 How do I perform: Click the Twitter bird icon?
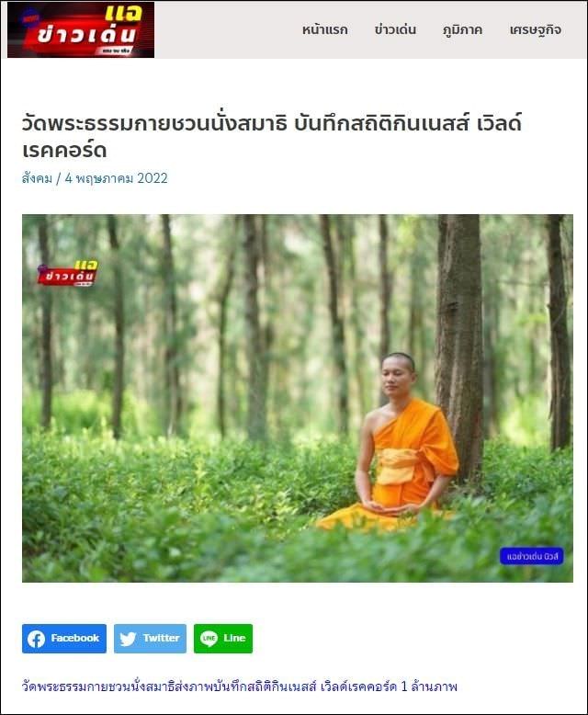coord(128,639)
